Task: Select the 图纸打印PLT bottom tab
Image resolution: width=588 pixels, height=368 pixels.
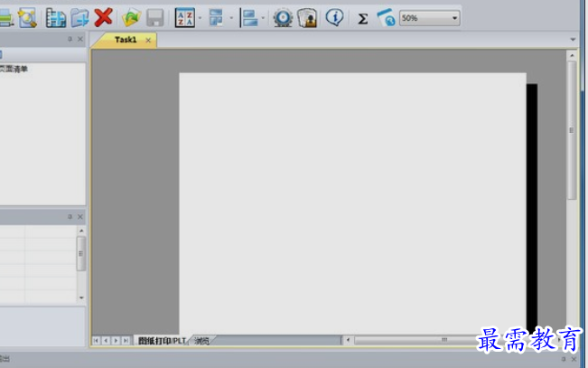Action: click(162, 341)
